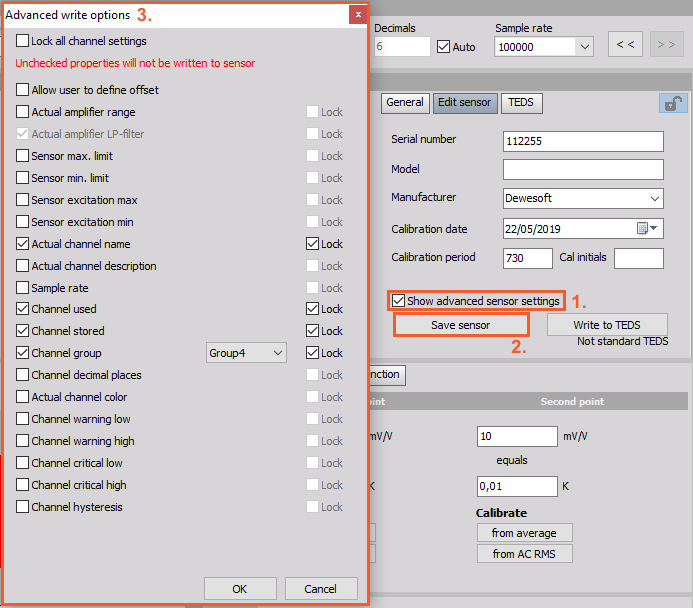
Task: Check Actual amplifier range
Action: click(23, 111)
